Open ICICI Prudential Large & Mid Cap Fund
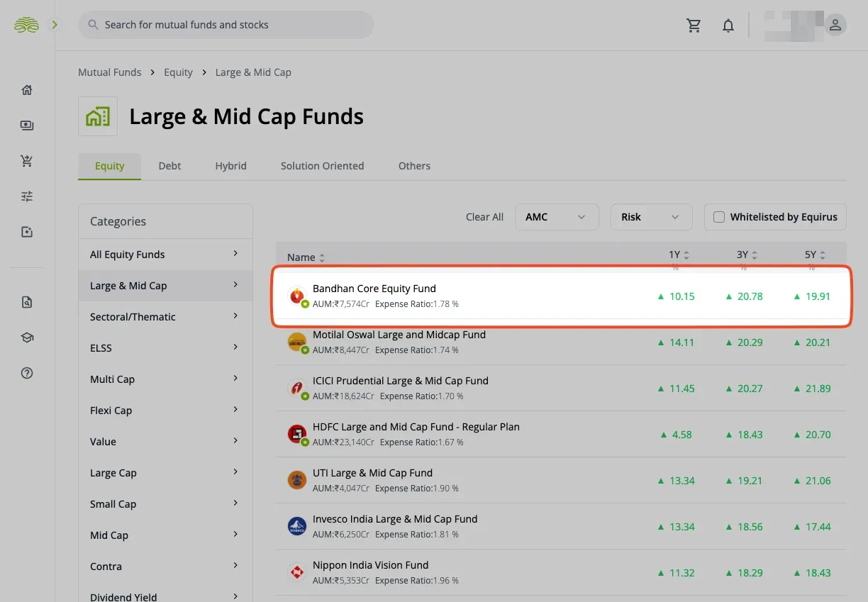868x602 pixels. (x=401, y=381)
